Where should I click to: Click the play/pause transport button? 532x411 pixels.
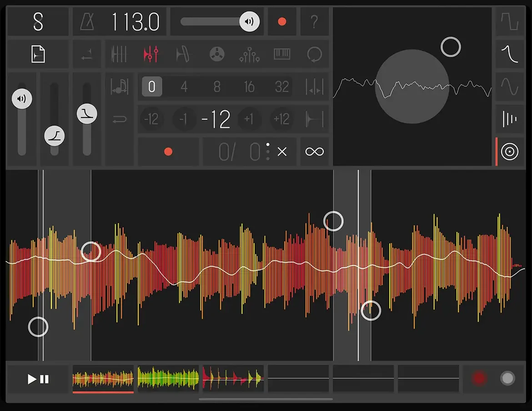(x=38, y=379)
